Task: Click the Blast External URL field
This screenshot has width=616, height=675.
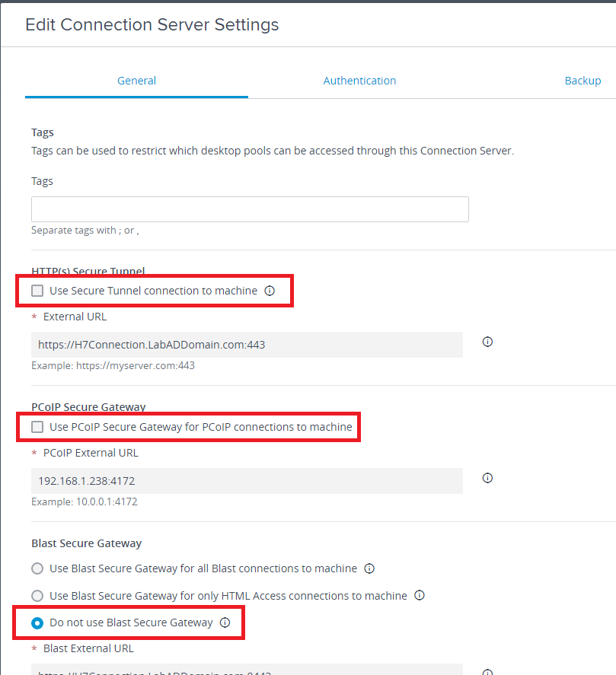Action: [247, 670]
